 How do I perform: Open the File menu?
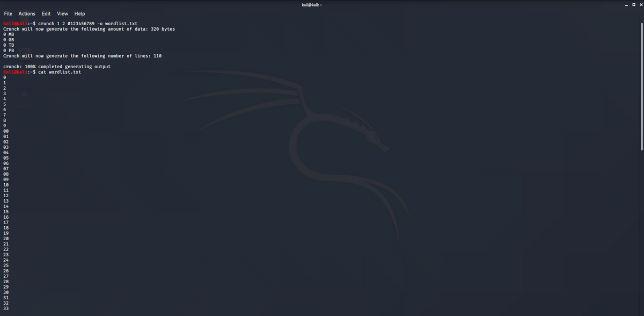8,13
